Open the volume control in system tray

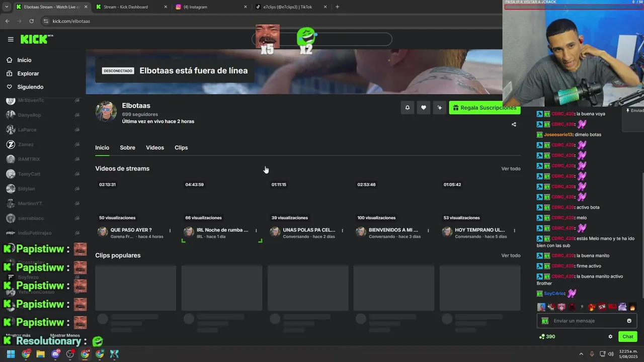pyautogui.click(x=610, y=354)
